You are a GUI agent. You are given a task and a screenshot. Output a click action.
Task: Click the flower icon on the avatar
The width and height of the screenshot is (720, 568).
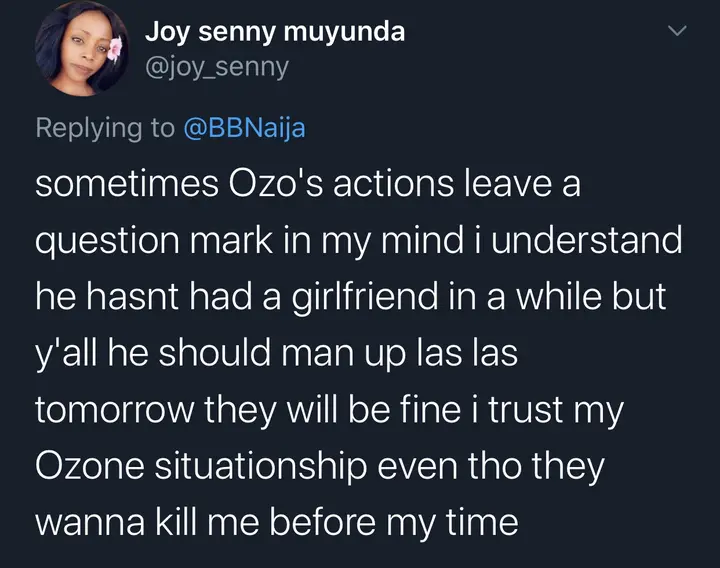(x=113, y=47)
